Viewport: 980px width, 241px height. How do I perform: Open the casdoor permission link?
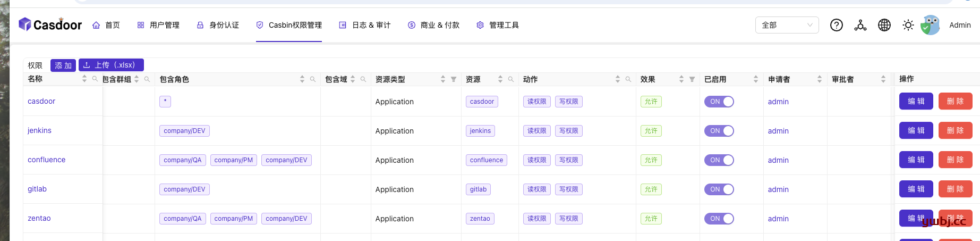[41, 101]
